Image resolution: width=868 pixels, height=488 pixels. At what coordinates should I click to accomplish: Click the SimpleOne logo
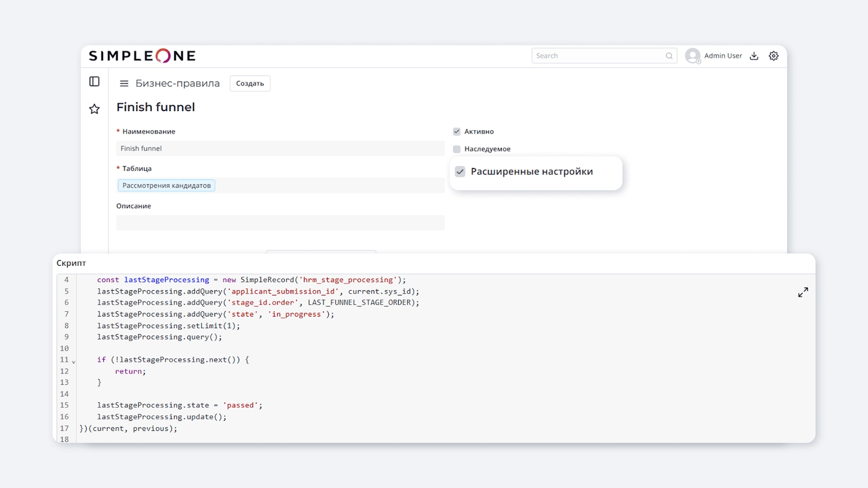tap(142, 56)
